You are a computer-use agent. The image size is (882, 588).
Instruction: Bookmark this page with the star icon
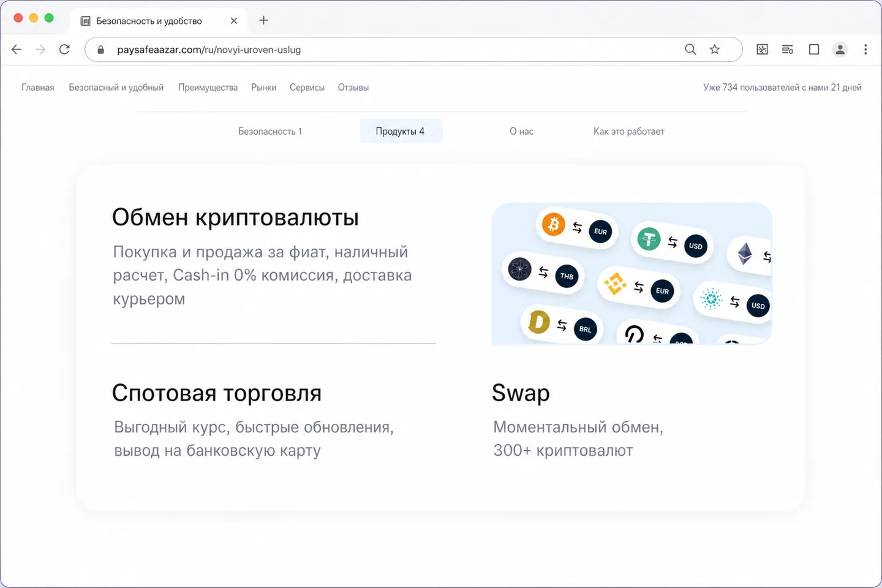[x=715, y=50]
